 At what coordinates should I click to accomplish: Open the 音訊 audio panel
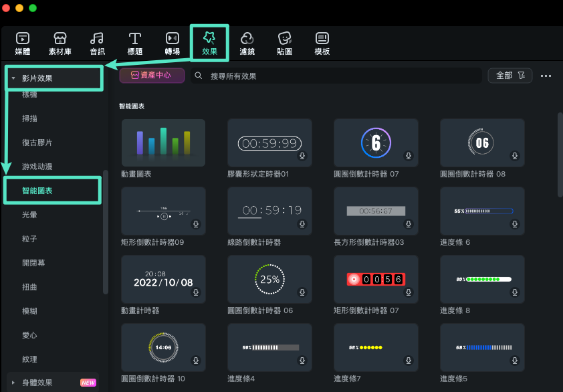(x=97, y=42)
